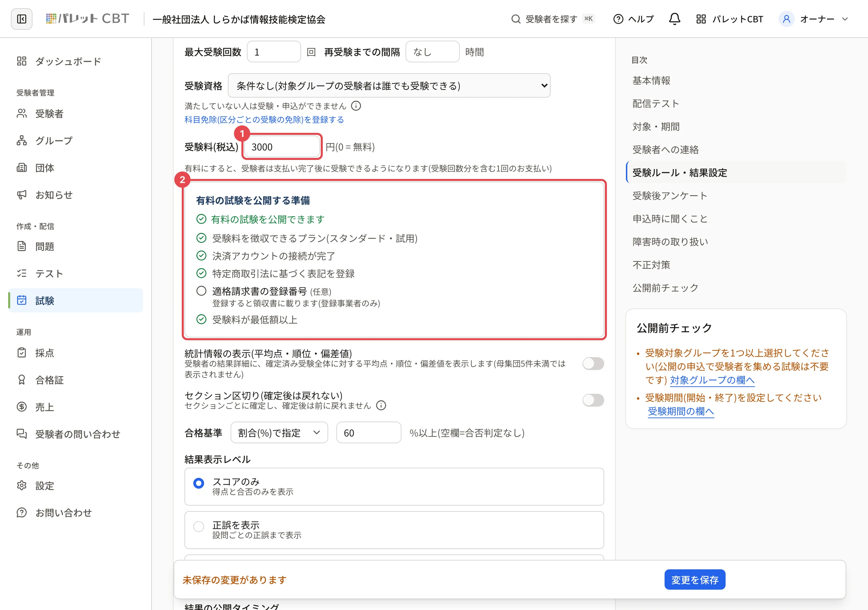This screenshot has height=610, width=868.
Task: Toggle 統計情報の表示 switch
Action: point(593,364)
